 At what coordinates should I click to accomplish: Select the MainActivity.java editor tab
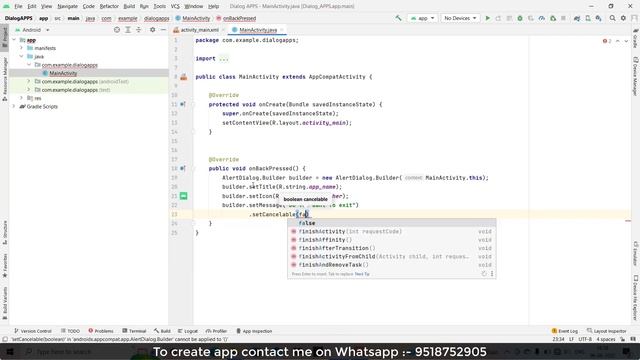pyautogui.click(x=257, y=30)
